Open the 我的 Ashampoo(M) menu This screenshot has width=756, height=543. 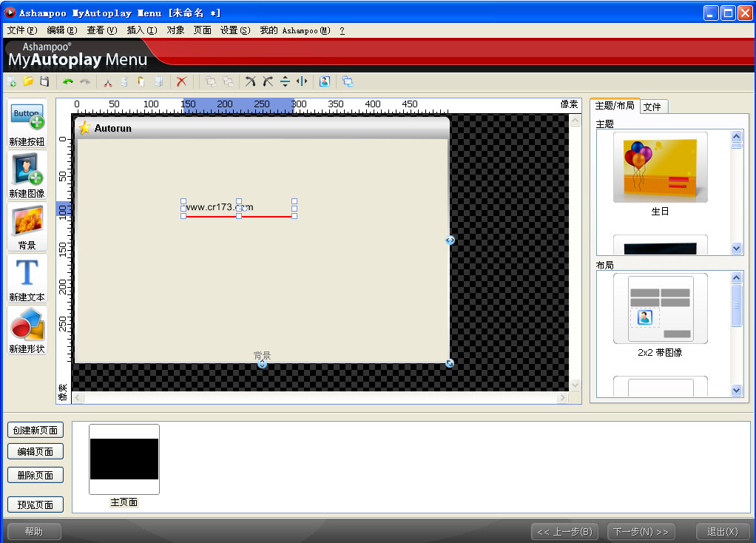(295, 30)
